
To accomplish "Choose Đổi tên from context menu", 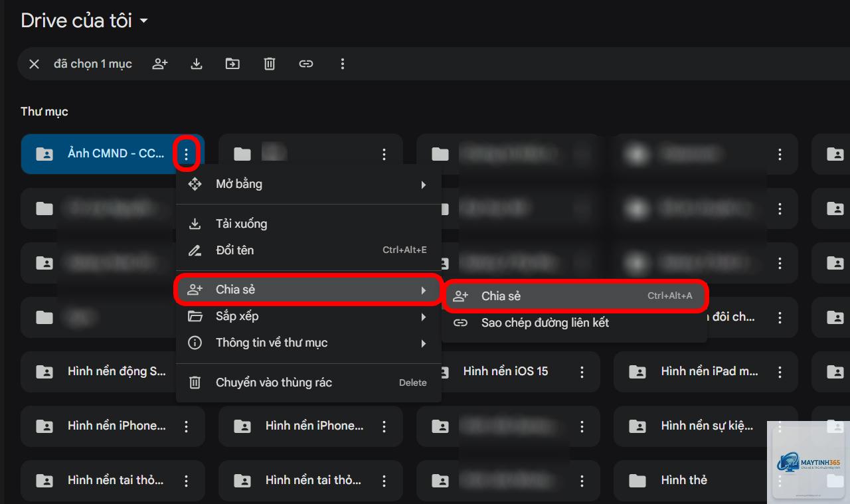I will pos(309,250).
